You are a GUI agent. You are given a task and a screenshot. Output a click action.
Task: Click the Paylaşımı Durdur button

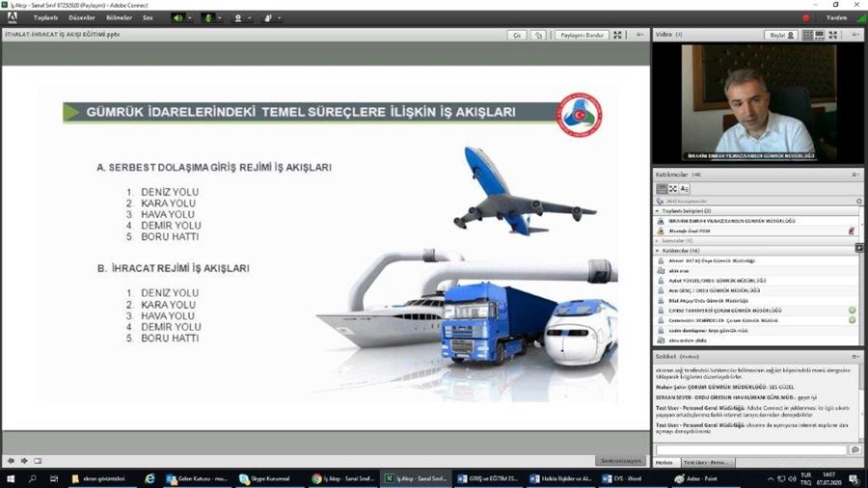(x=581, y=35)
